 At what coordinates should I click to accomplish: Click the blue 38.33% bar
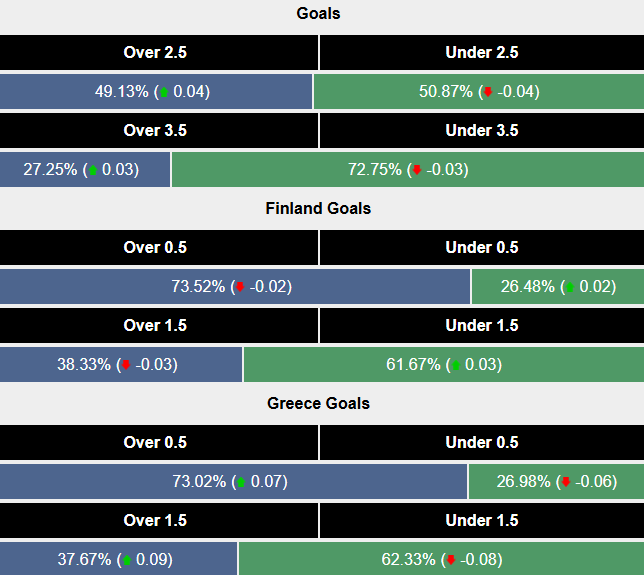point(120,365)
